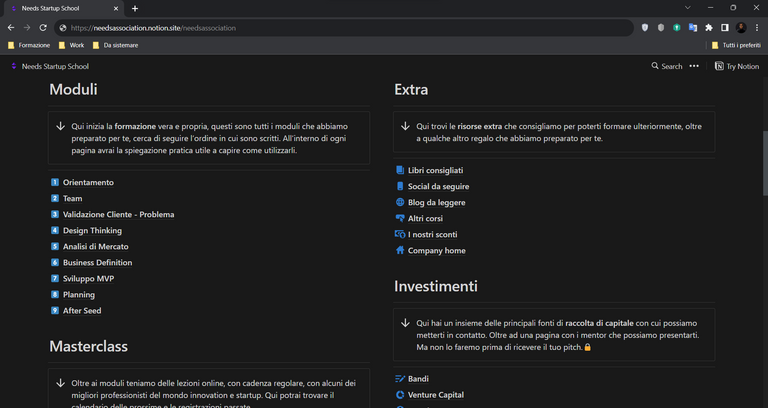
Task: Open the Venture Capital page link
Action: [x=436, y=395]
